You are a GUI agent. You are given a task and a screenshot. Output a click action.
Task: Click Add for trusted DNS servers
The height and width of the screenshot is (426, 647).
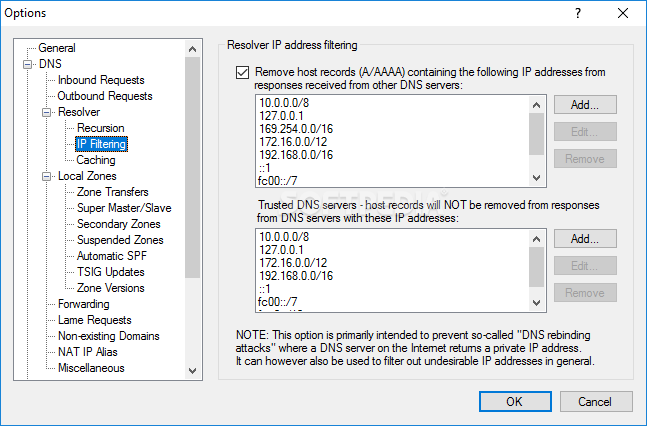(585, 239)
